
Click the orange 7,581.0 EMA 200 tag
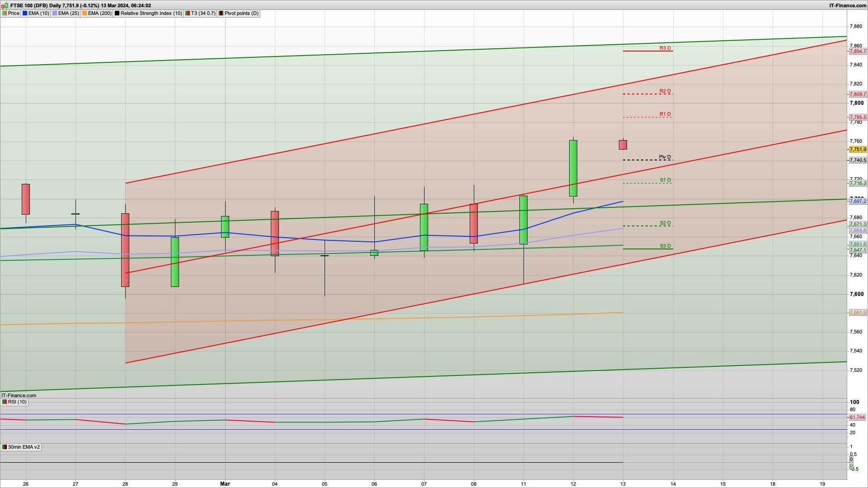[858, 312]
